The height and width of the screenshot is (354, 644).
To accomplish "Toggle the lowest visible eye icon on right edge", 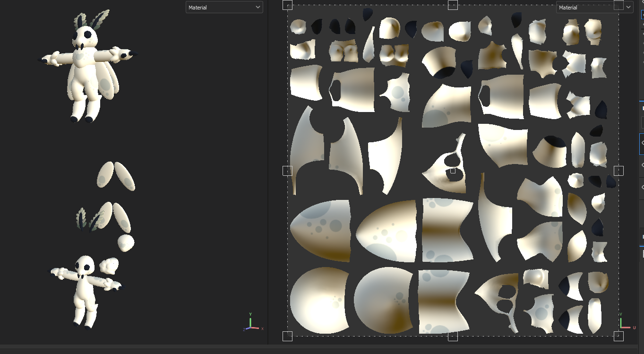I will click(642, 188).
